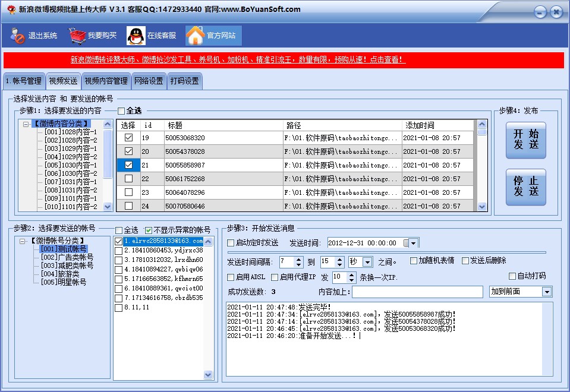
Task: Click the house icon for 官方网站
Action: [x=196, y=36]
